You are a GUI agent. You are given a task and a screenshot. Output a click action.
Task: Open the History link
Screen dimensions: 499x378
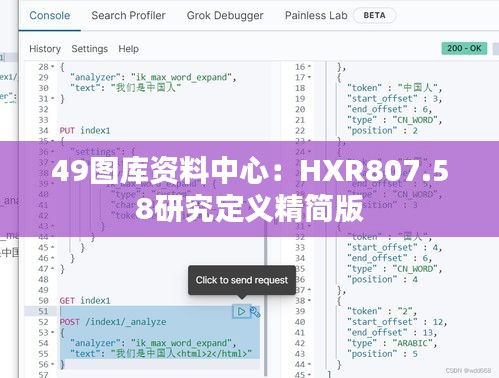45,49
